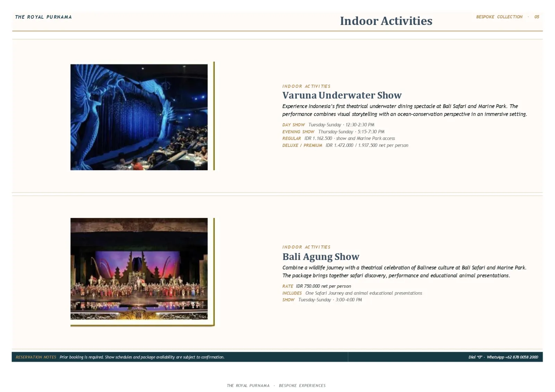Viewport: 555px width, 392px height.
Task: Click the Varuna description starting 'Experience Indonesia's first'
Action: 404,110
